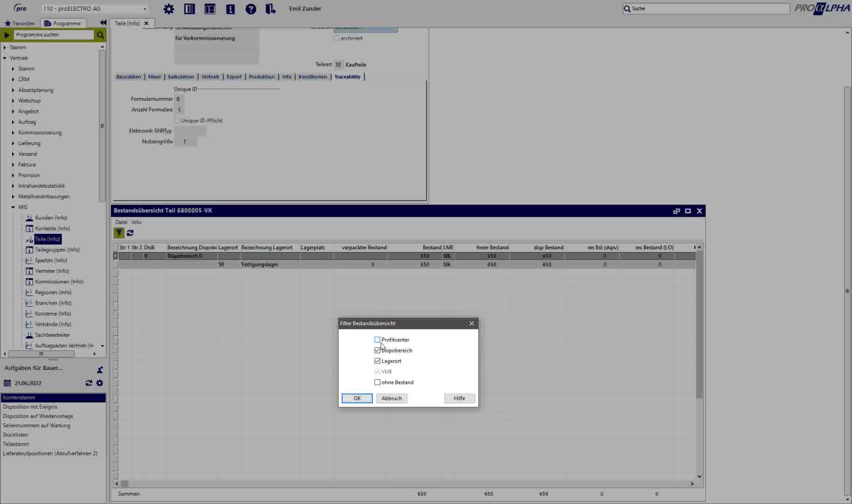Screen dimensions: 852x504
Task: Click the split-panel layout icon in toolbar
Action: [x=210, y=9]
